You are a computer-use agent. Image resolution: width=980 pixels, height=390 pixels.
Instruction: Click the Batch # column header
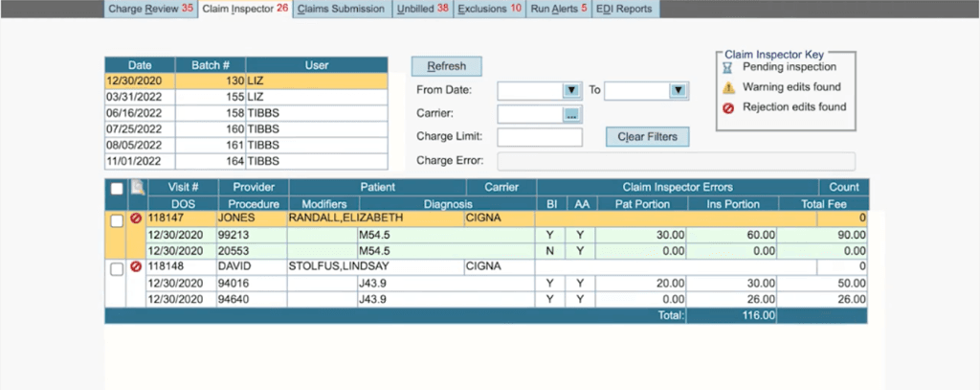[211, 65]
